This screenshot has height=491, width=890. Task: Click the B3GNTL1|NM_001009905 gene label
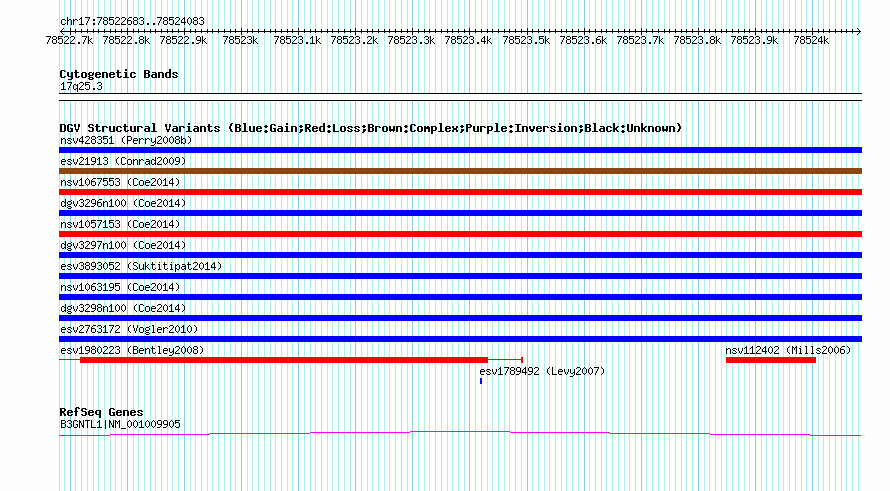[120, 425]
